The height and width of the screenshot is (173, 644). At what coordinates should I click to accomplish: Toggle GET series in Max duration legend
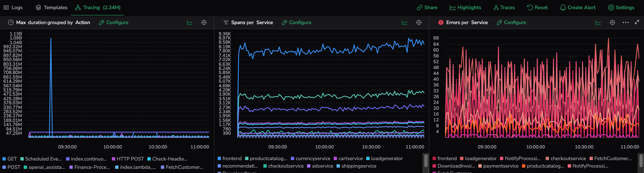(10, 159)
